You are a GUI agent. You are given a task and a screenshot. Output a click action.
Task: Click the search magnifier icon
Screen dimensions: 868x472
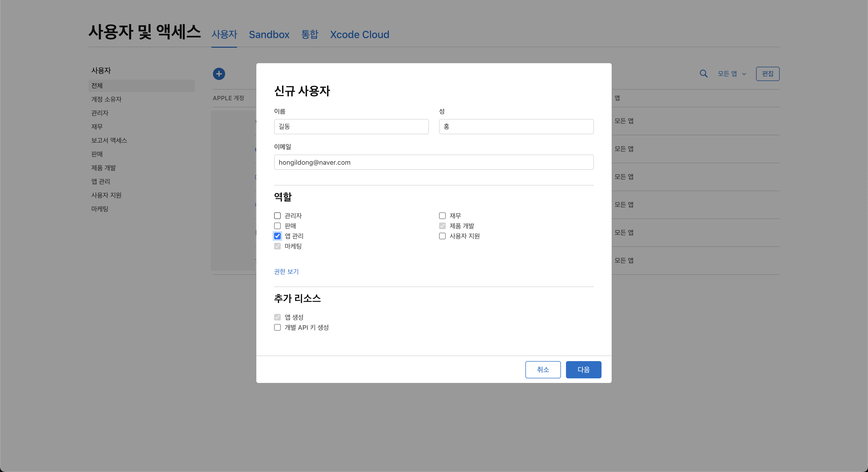click(703, 74)
